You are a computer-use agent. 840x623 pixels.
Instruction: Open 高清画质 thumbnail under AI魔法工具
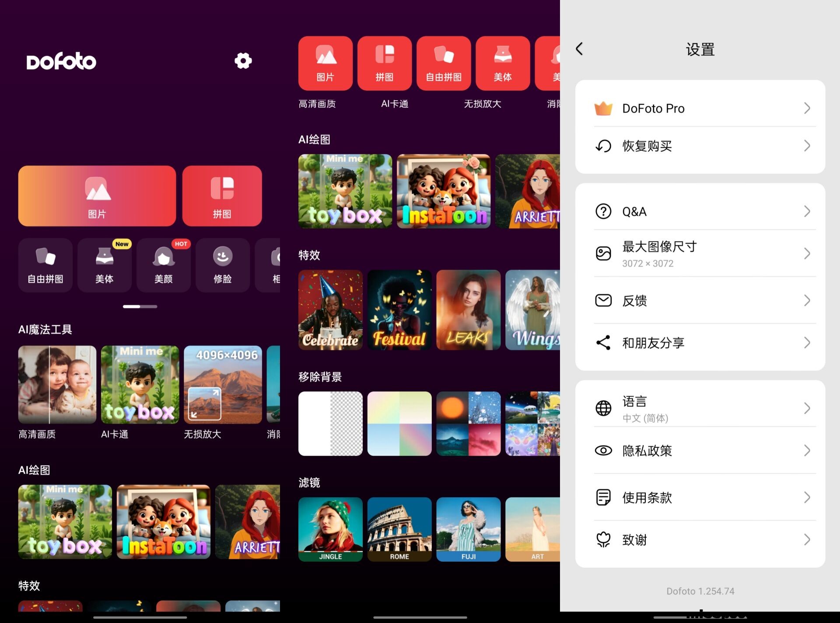click(57, 384)
